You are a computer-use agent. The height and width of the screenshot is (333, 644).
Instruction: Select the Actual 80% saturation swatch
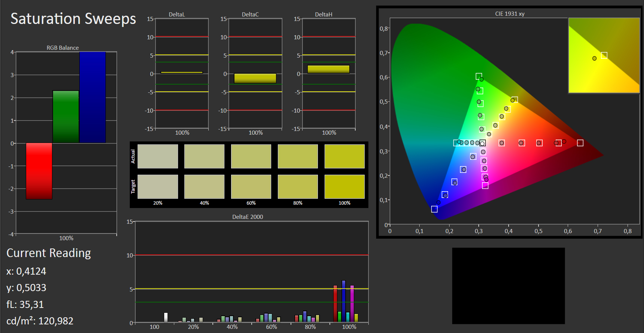(298, 156)
